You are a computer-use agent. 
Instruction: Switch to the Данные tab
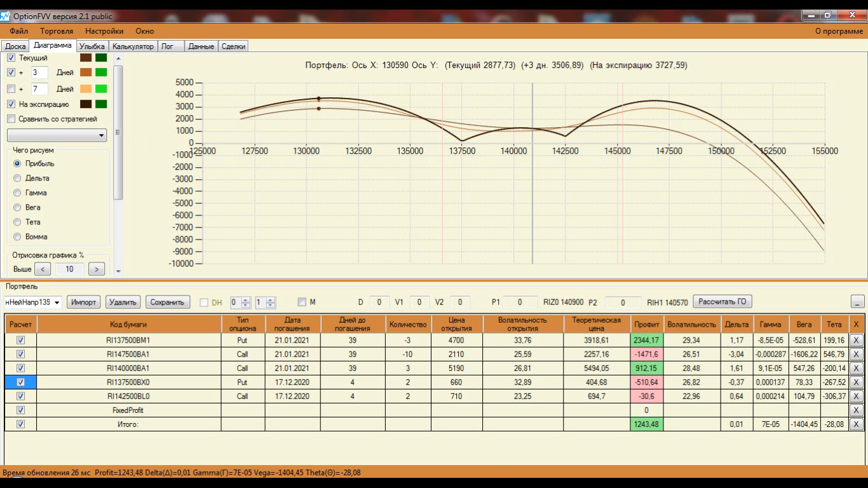201,46
